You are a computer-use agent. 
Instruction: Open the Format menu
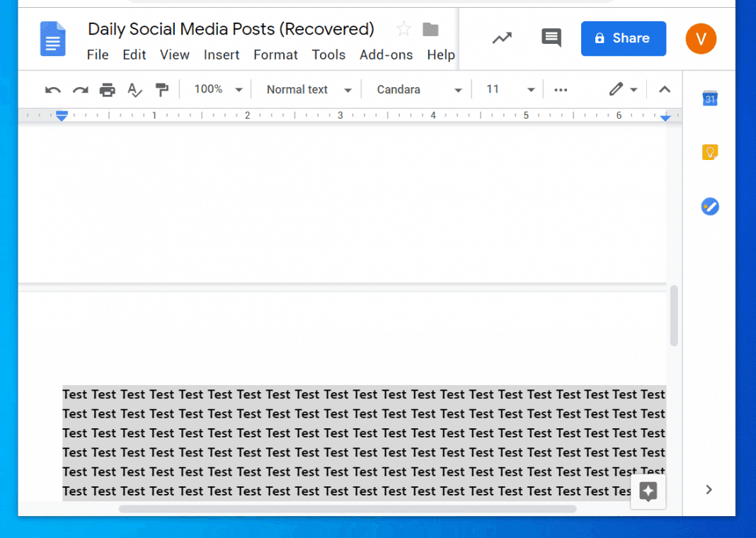[x=275, y=55]
